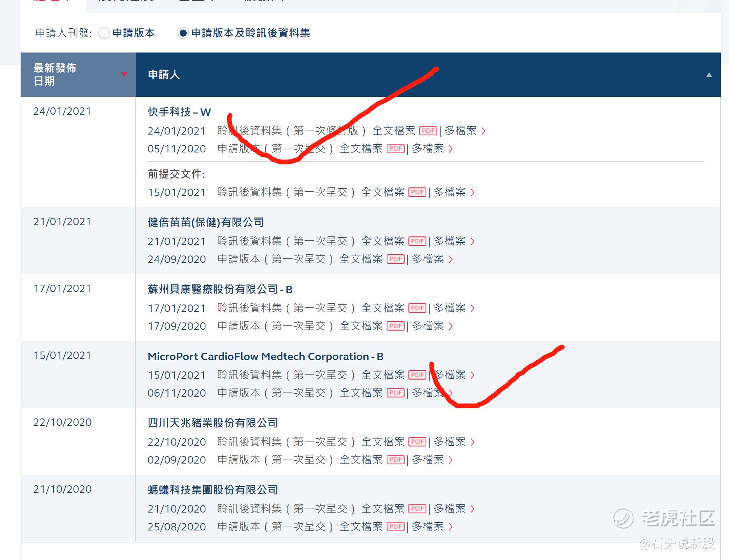This screenshot has width=729, height=560.
Task: Open 多檔案 for 蘇州貝康醫療 17/09/2020 申請版本
Action: (432, 326)
